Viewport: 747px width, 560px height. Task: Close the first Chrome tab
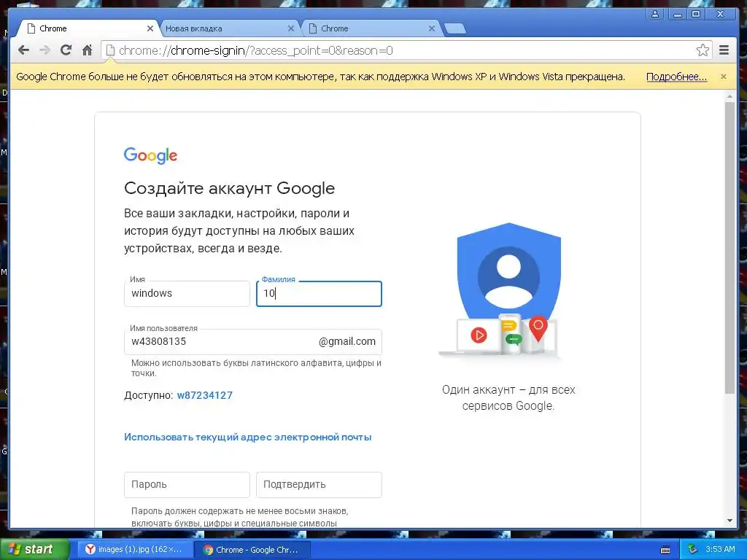[150, 28]
